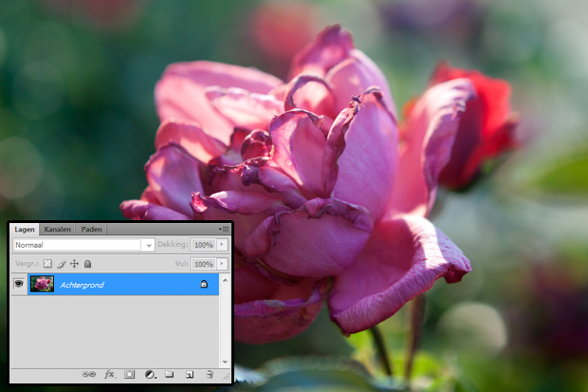Select the Achtergrond layer thumbnail
Viewport: 588px width, 392px height.
42,284
